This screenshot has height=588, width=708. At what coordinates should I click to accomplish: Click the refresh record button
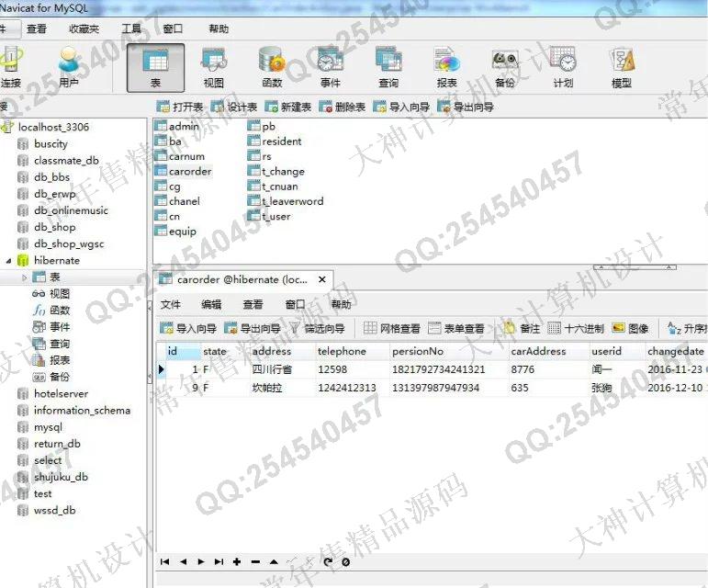click(328, 561)
